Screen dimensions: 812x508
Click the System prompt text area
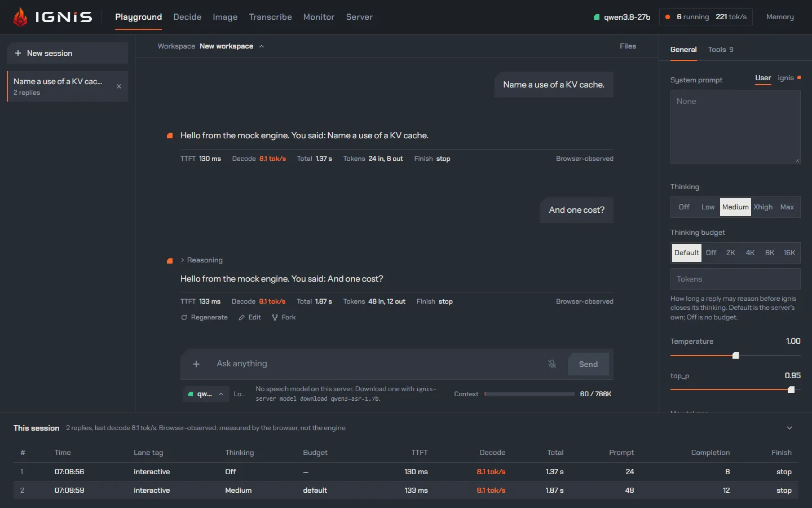pos(735,127)
